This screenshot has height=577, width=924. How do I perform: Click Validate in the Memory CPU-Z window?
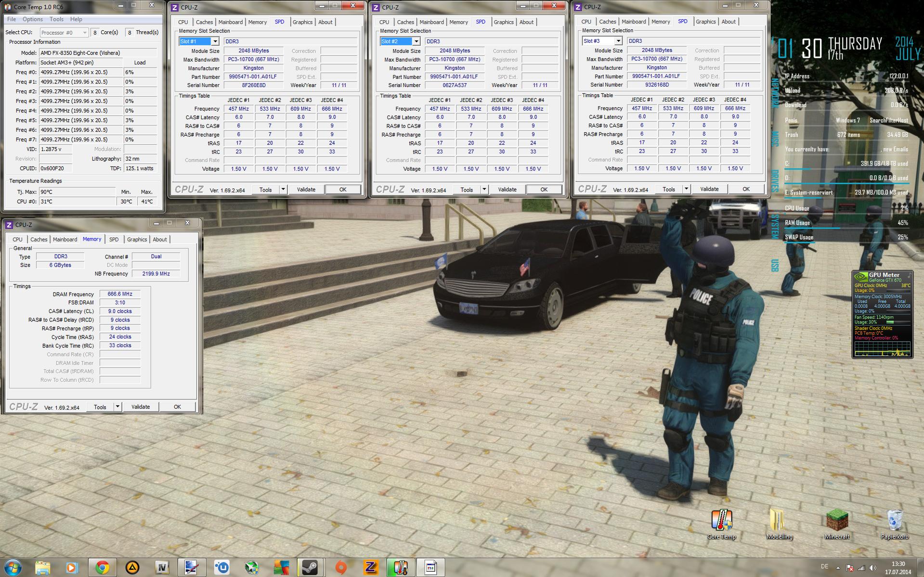click(141, 407)
